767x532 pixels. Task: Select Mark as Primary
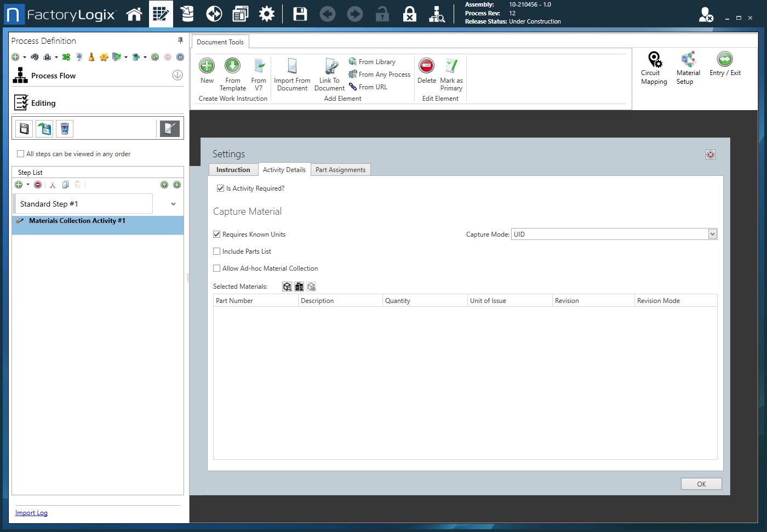point(451,73)
